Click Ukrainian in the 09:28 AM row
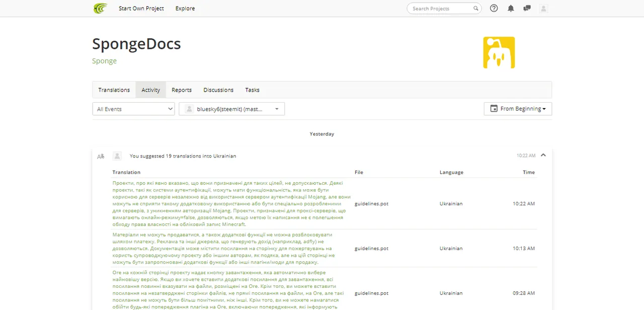644x310 pixels. 451,293
